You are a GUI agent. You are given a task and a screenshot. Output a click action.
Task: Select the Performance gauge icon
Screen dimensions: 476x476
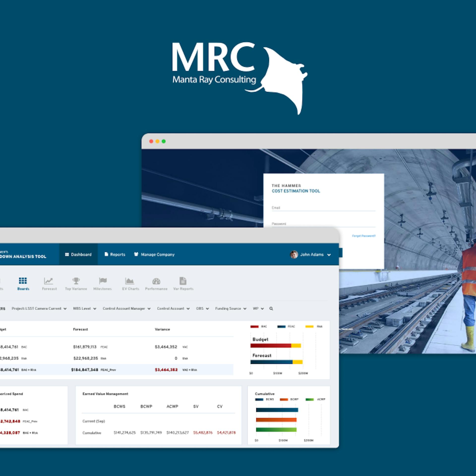coord(156,281)
